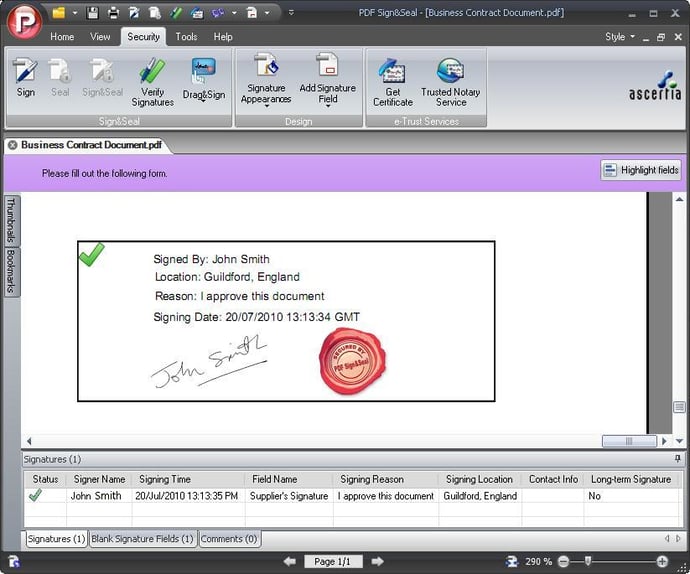The height and width of the screenshot is (574, 690).
Task: Click the quick access get certificate icon
Action: [x=197, y=13]
